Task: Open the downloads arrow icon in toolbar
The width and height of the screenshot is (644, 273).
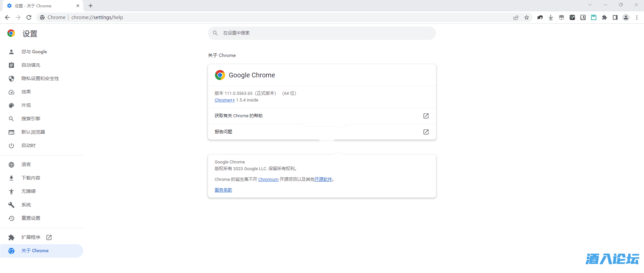Action: (x=551, y=17)
